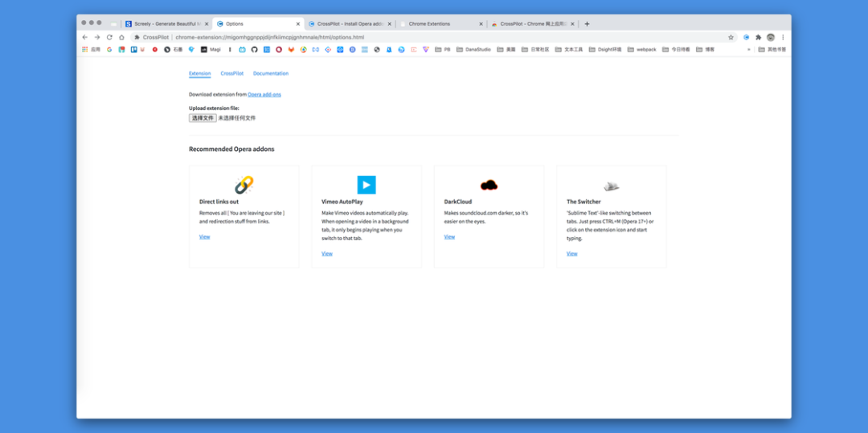Screen dimensions: 868x433
Task: Close the Screely tab
Action: (207, 24)
